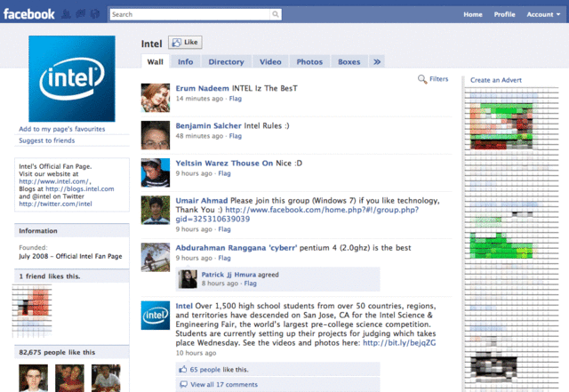Open Patrick Jj Hmura's comment avatar
The height and width of the screenshot is (392, 569).
(188, 279)
